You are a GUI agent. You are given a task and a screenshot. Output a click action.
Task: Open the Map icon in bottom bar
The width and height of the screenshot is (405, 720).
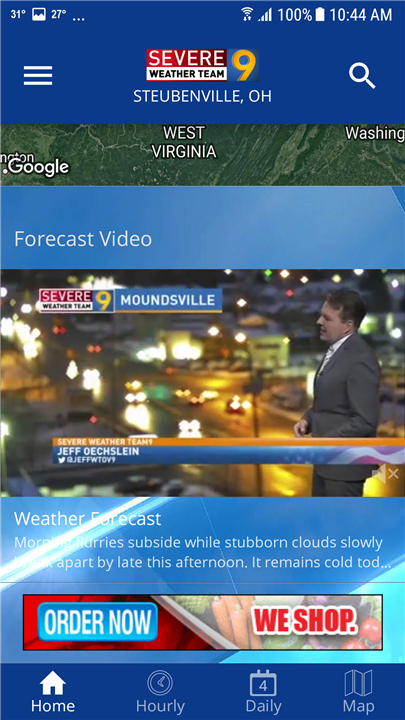pos(358,683)
